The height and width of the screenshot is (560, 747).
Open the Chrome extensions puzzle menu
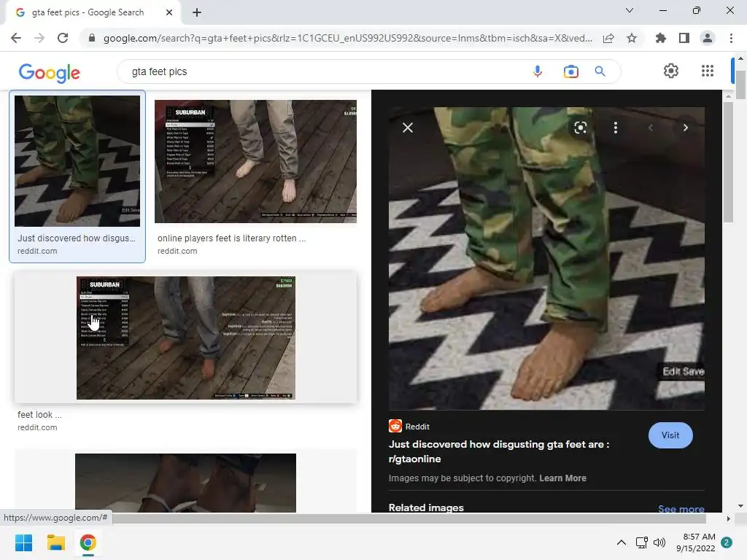(660, 38)
